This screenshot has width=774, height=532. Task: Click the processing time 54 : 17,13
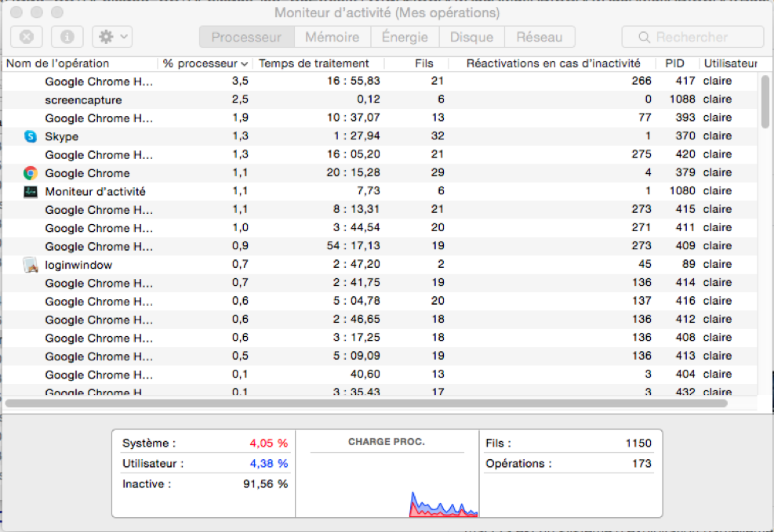pos(354,245)
